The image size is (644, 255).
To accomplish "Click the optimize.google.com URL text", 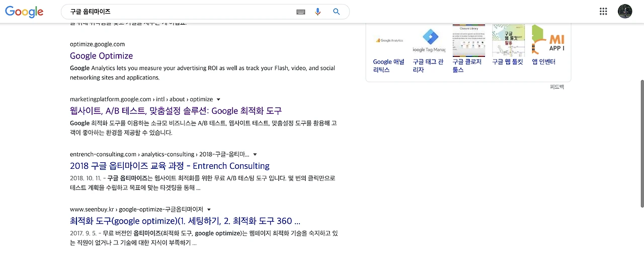I will [x=97, y=44].
